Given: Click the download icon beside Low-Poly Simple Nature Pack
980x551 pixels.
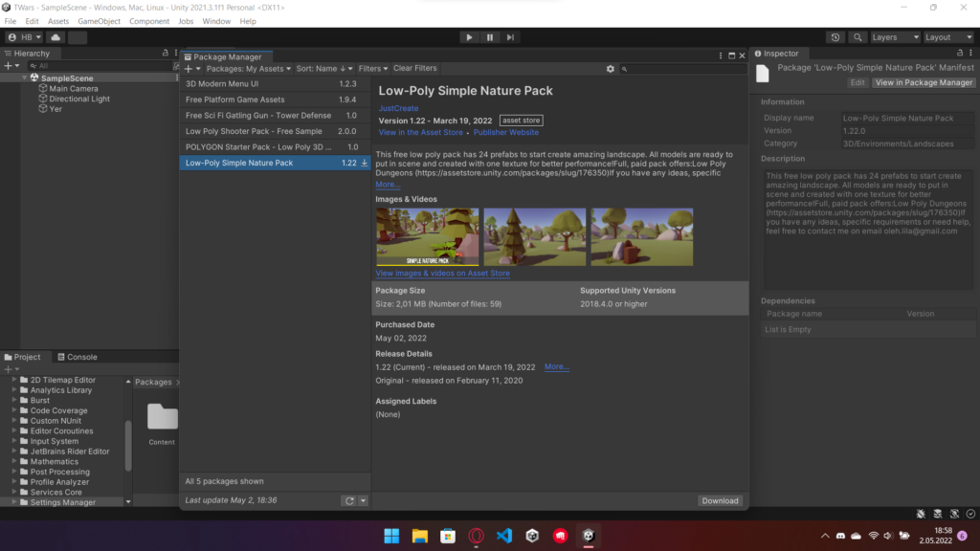Looking at the screenshot, I should coord(365,164).
